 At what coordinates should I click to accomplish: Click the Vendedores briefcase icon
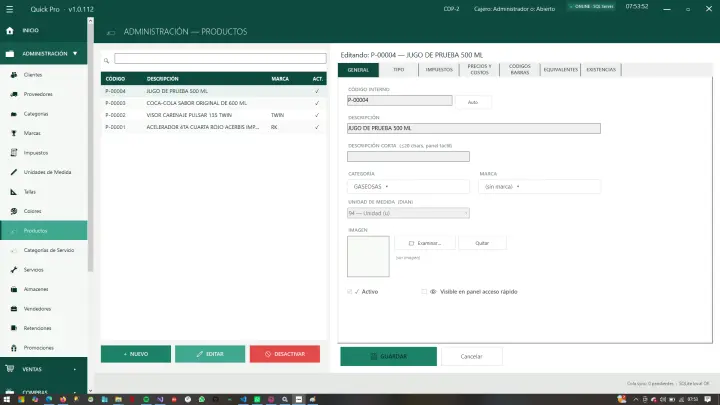14,309
